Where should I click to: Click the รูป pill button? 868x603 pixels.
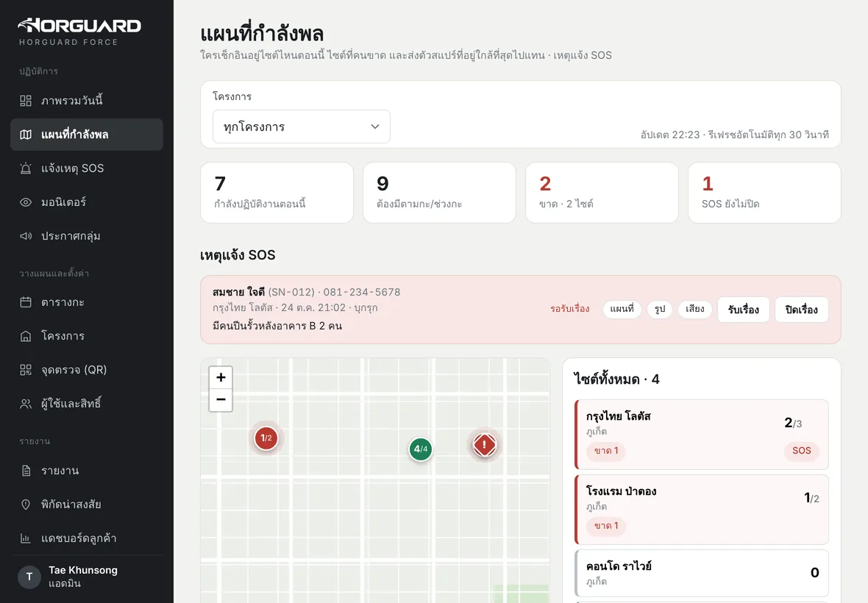coord(660,310)
